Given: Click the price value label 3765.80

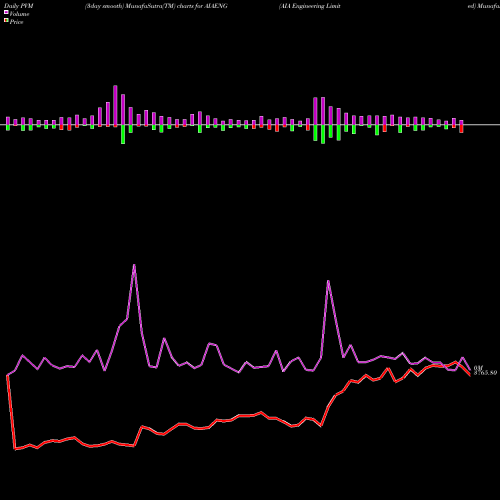Looking at the screenshot, I should [x=485, y=373].
